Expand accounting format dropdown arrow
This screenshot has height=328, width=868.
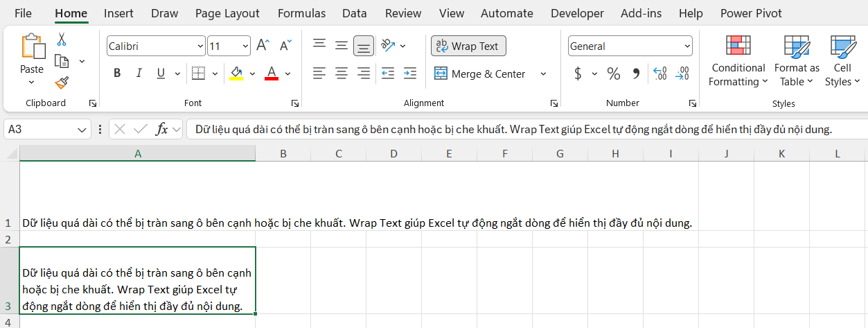pyautogui.click(x=594, y=74)
